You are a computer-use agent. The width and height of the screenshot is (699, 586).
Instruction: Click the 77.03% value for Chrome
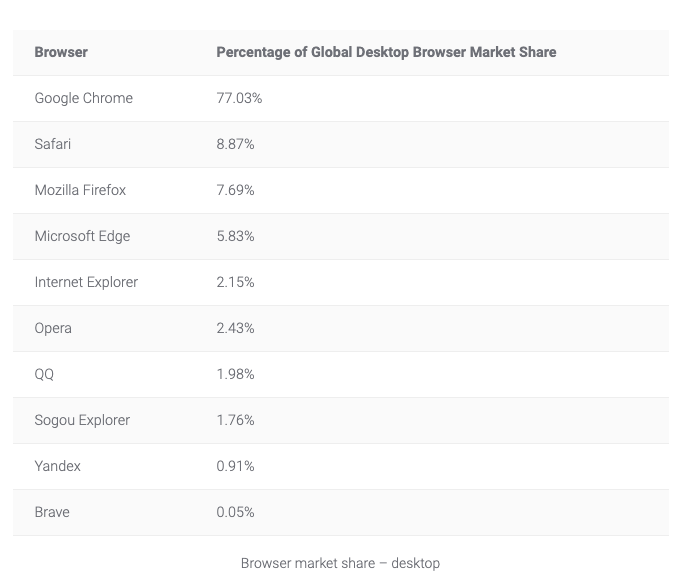pyautogui.click(x=239, y=98)
